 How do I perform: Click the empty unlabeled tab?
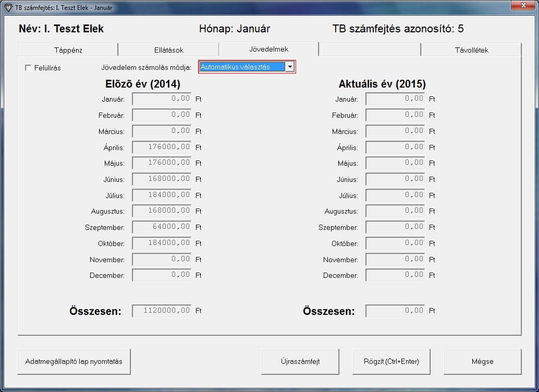[x=370, y=50]
